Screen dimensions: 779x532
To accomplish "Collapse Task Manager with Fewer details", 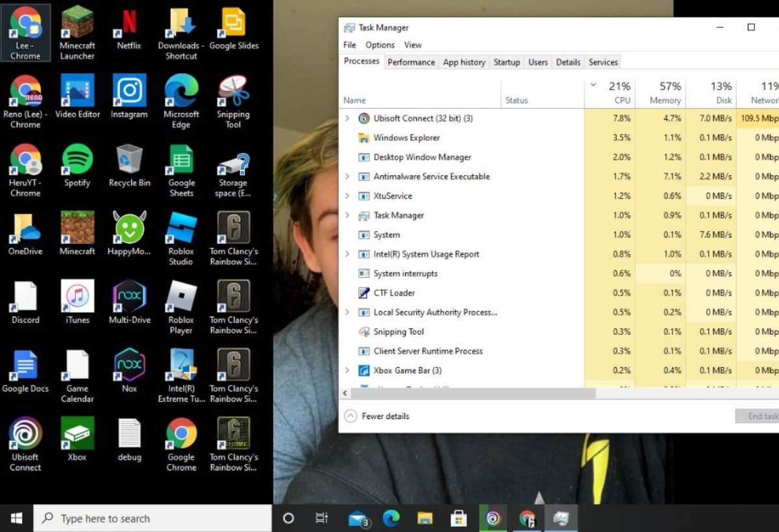I will pos(377,416).
